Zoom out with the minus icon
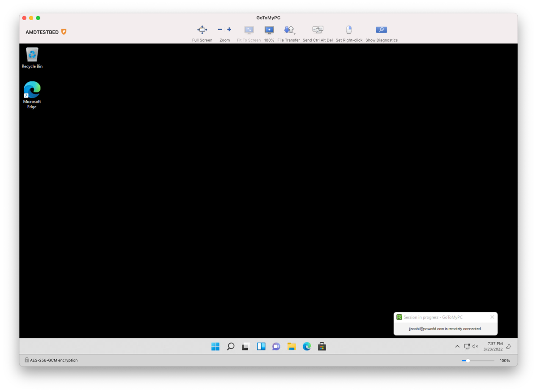 (220, 30)
